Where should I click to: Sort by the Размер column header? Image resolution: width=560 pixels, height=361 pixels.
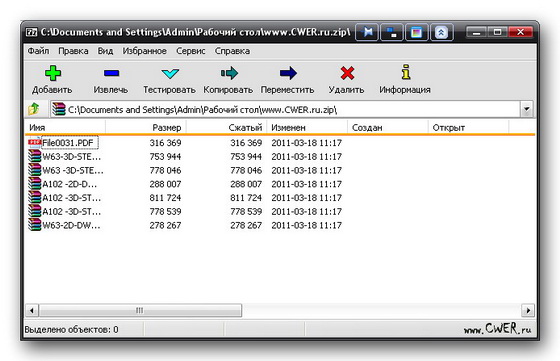tap(146, 127)
